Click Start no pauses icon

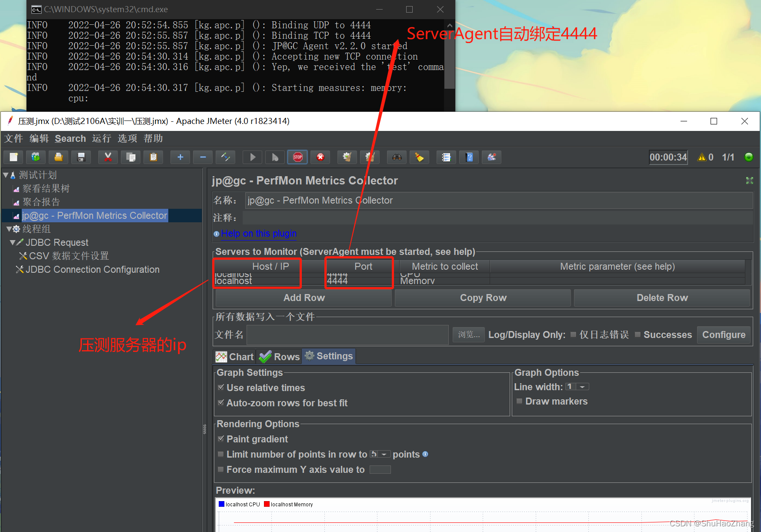click(x=275, y=157)
